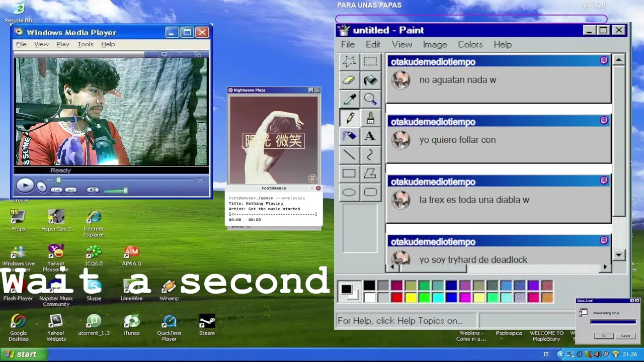Image resolution: width=644 pixels, height=362 pixels.
Task: Pick the red color swatch in Paint palette
Action: 397,298
